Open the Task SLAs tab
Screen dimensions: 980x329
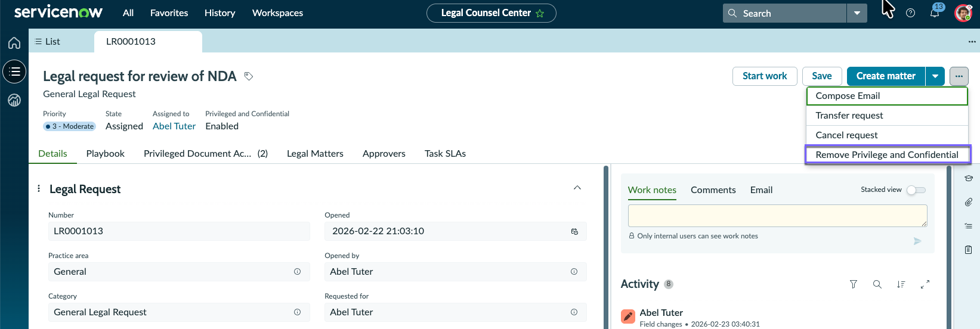click(445, 154)
